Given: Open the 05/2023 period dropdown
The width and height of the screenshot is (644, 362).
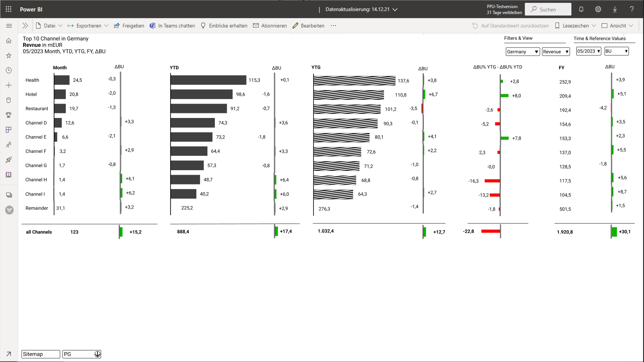Looking at the screenshot, I should point(588,51).
